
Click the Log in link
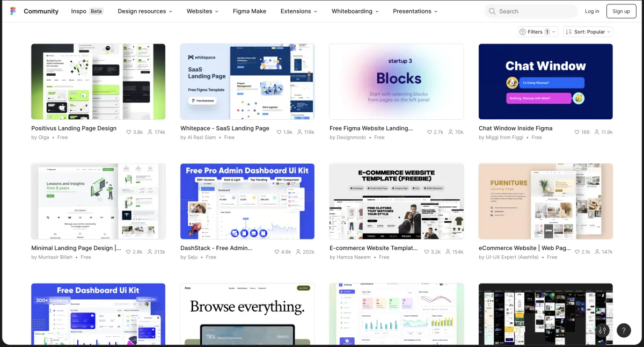click(x=592, y=11)
